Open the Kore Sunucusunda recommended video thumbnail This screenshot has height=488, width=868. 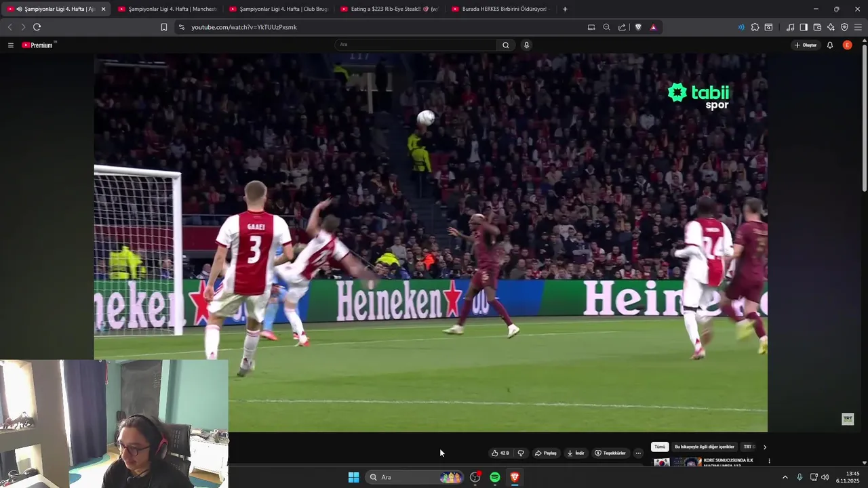click(677, 463)
